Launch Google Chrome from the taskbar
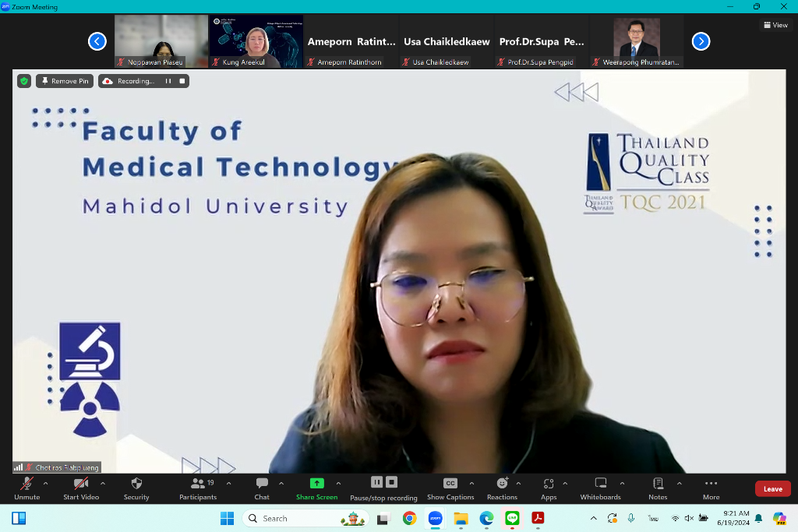 (x=409, y=518)
